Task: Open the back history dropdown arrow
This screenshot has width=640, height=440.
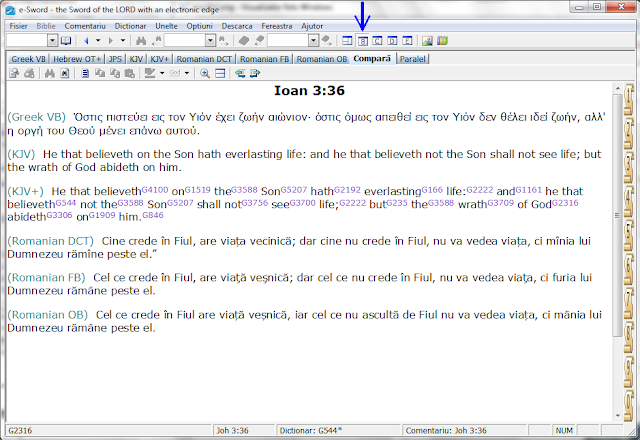Action: [x=98, y=40]
